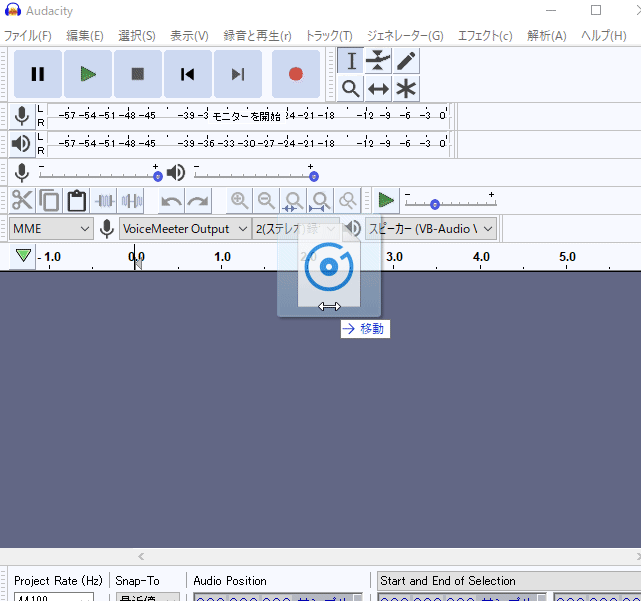The height and width of the screenshot is (601, 641).
Task: Open the エフェクト(c) menu
Action: tap(485, 36)
